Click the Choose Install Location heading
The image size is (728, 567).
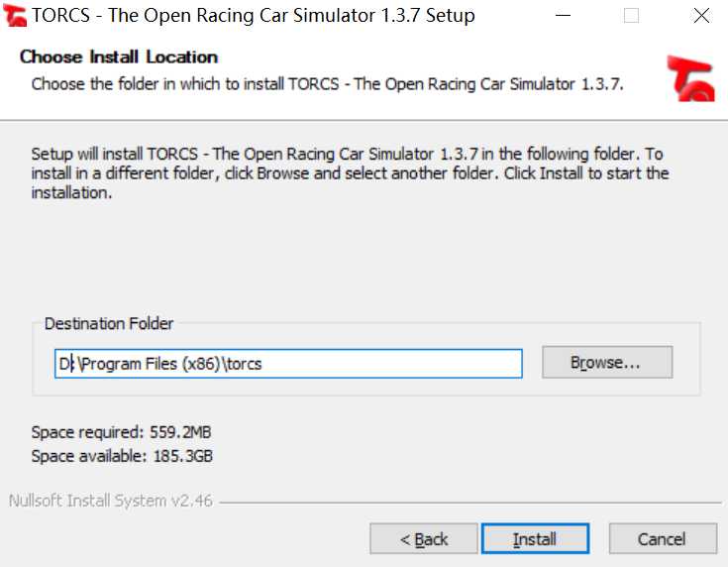pos(119,57)
